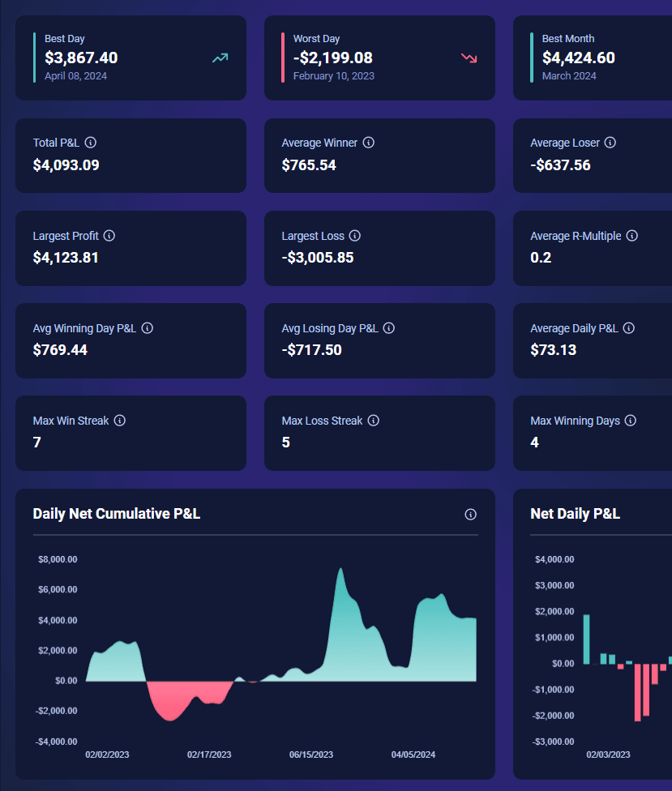Click the info icon next to Total P&L
Screen dimensions: 672x791
click(x=91, y=143)
